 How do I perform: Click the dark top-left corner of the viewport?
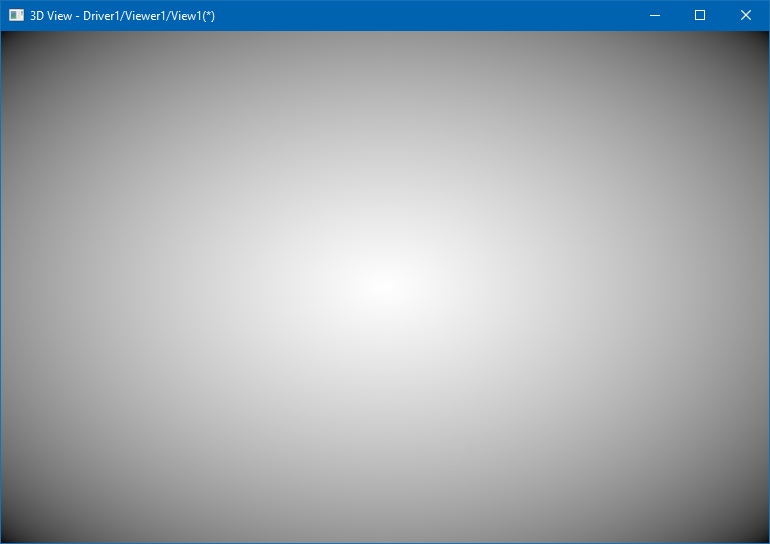(8, 38)
